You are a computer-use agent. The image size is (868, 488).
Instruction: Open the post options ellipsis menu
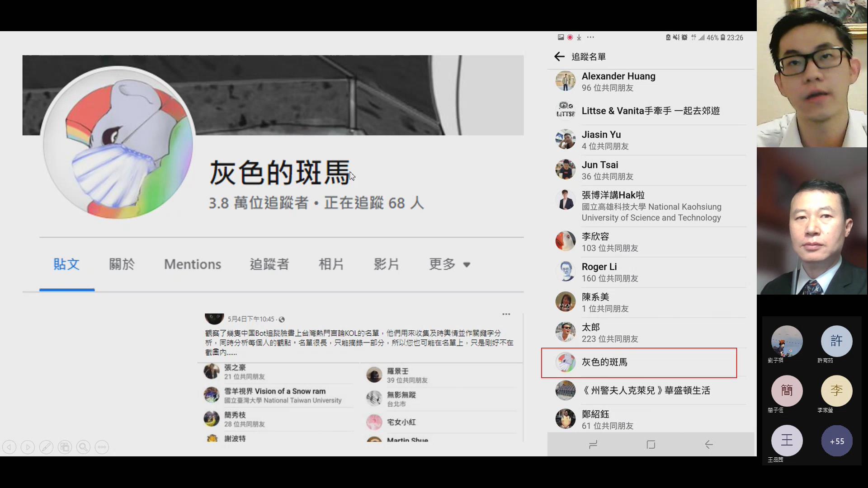[506, 314]
